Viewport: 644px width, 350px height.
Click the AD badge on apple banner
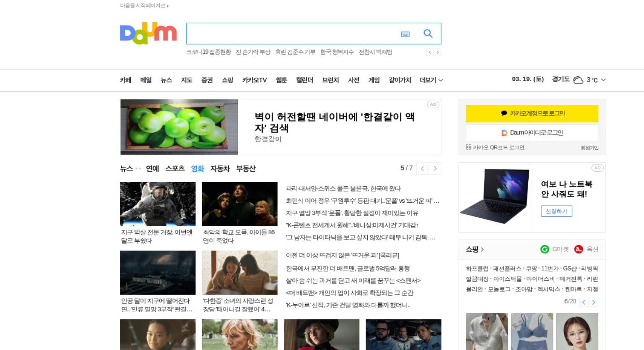coord(433,104)
